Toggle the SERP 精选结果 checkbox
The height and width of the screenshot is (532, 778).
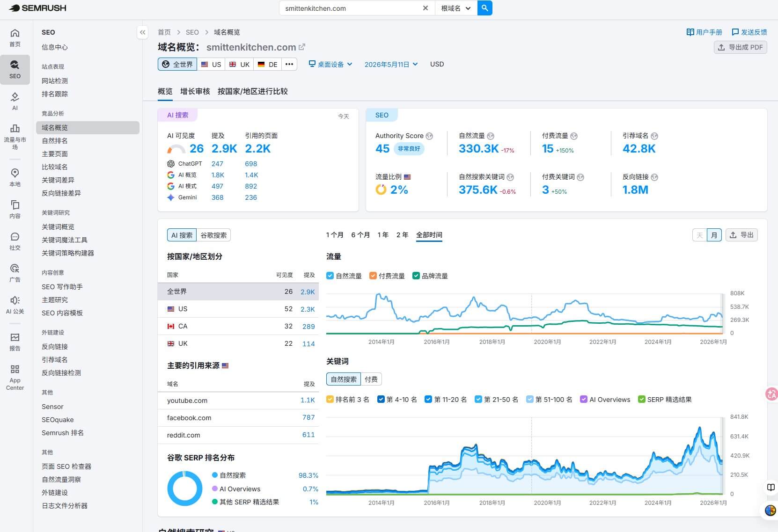click(x=642, y=399)
